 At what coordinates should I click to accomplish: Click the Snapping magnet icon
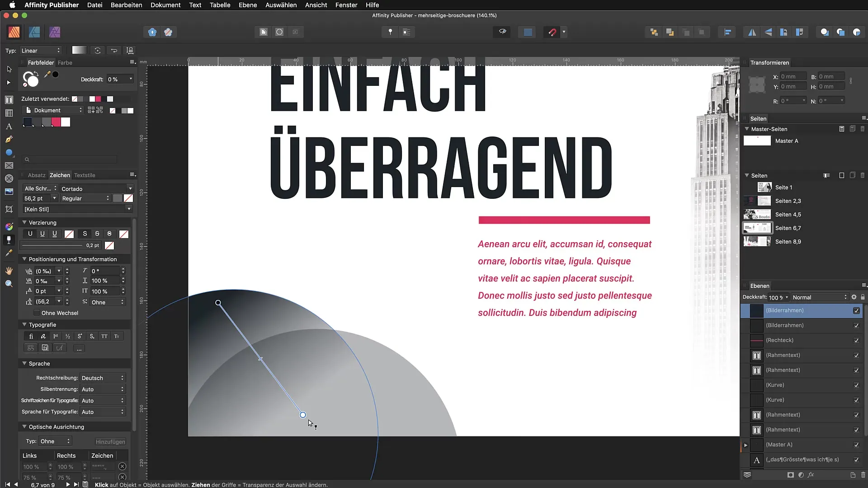pyautogui.click(x=552, y=32)
